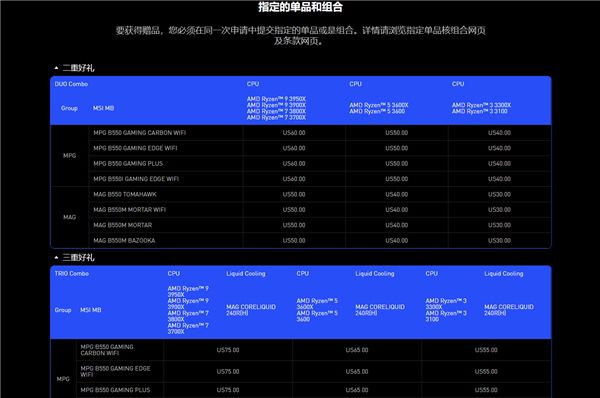
Task: Click US30.00 in the BAZOOKA row
Action: pyautogui.click(x=499, y=240)
